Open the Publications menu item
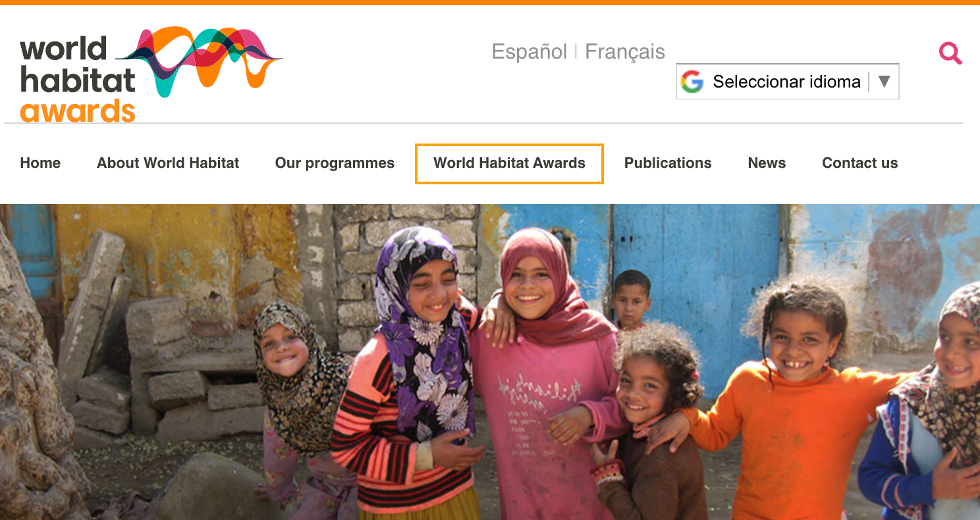This screenshot has height=520, width=980. coord(668,163)
